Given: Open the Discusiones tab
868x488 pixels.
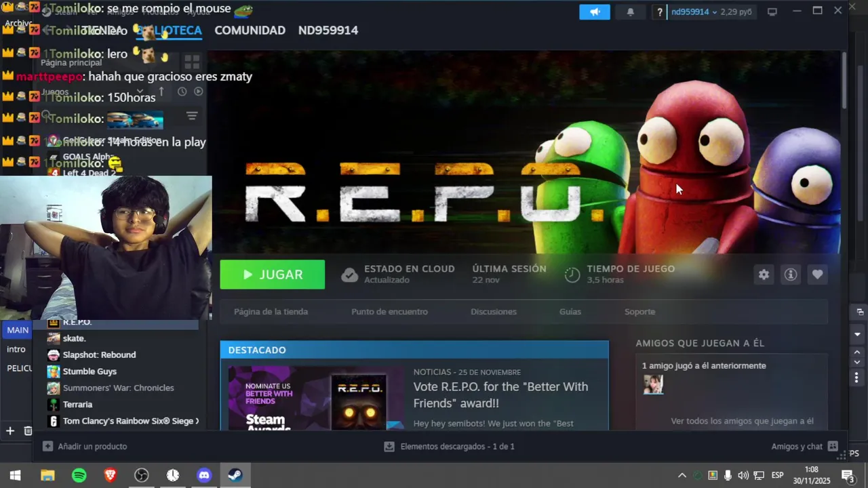Looking at the screenshot, I should [x=494, y=312].
